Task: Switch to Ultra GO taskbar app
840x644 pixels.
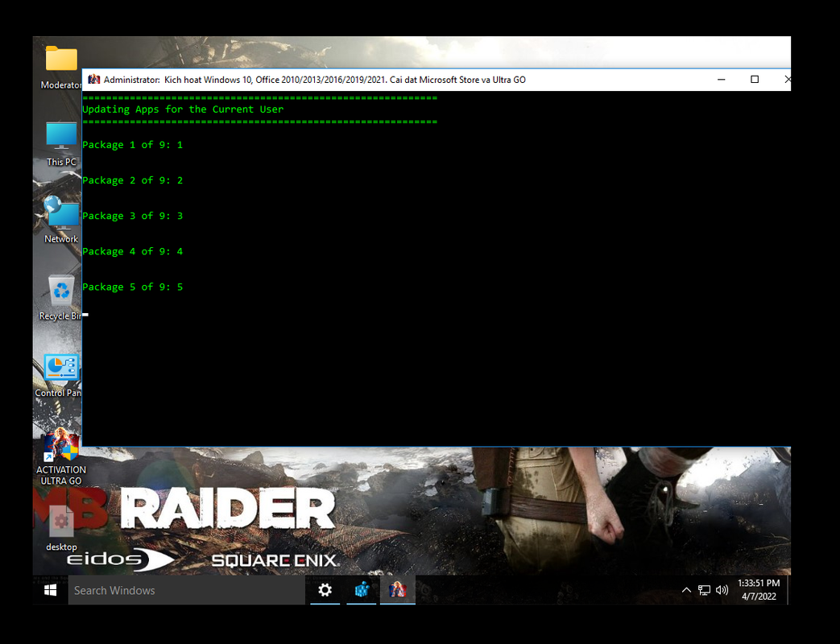Action: click(x=398, y=590)
